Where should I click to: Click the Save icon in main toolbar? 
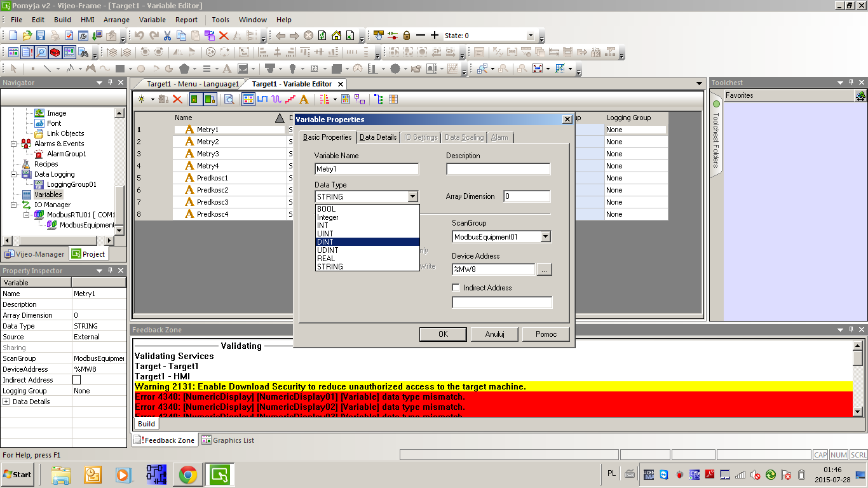click(x=41, y=36)
